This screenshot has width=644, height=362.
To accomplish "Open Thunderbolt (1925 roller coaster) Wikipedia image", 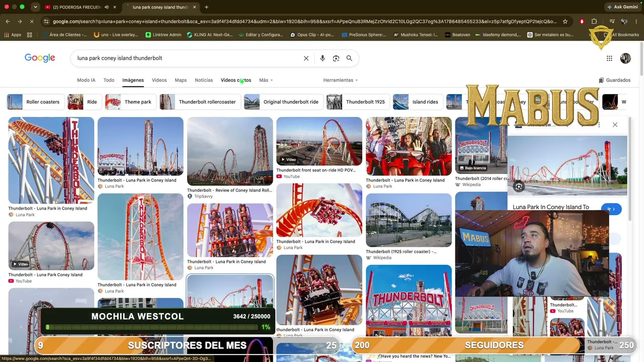I will (x=409, y=220).
